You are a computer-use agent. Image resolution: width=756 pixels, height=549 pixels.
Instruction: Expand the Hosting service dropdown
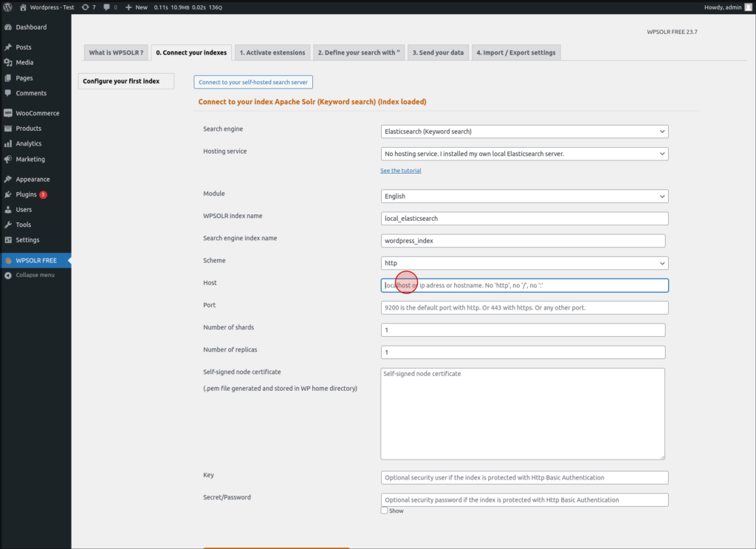coord(525,154)
